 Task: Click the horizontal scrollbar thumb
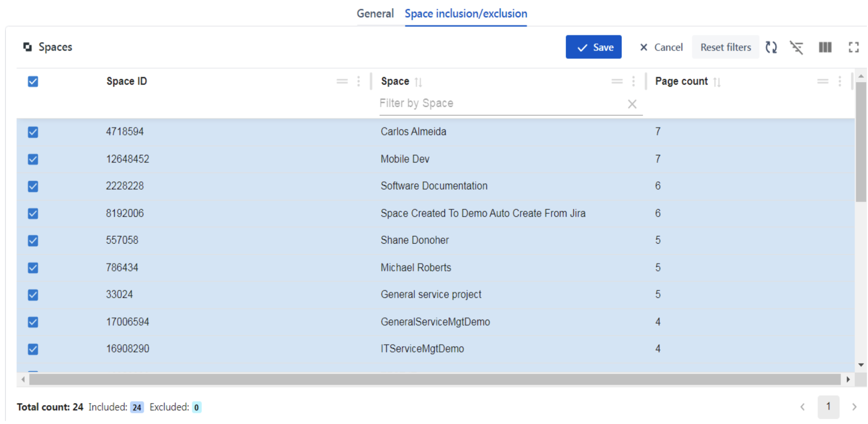click(x=435, y=379)
